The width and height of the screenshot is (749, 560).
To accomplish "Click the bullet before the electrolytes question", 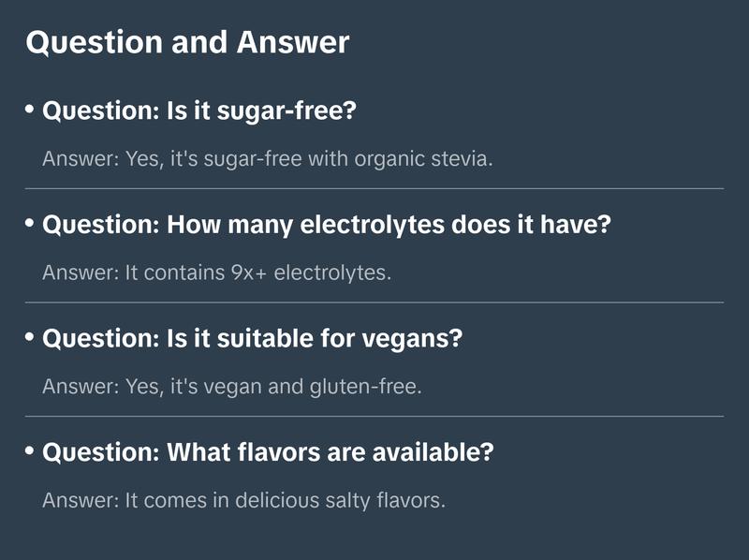I will tap(30, 224).
